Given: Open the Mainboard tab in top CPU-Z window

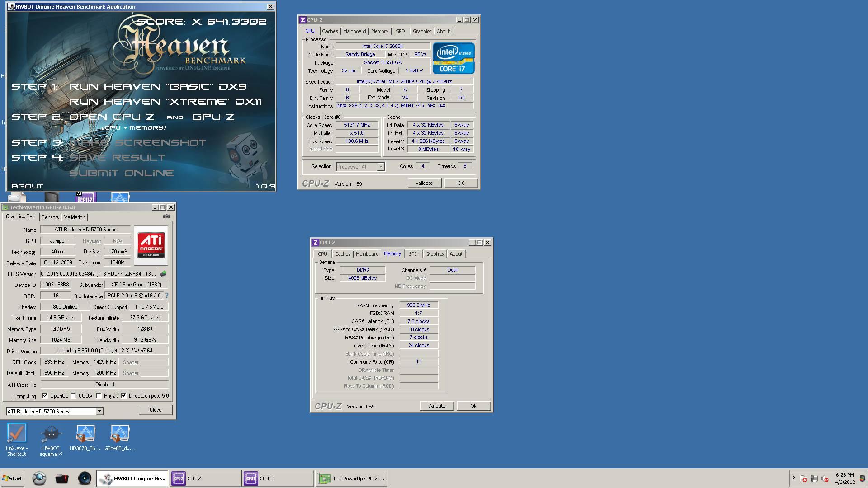Looking at the screenshot, I should point(354,31).
